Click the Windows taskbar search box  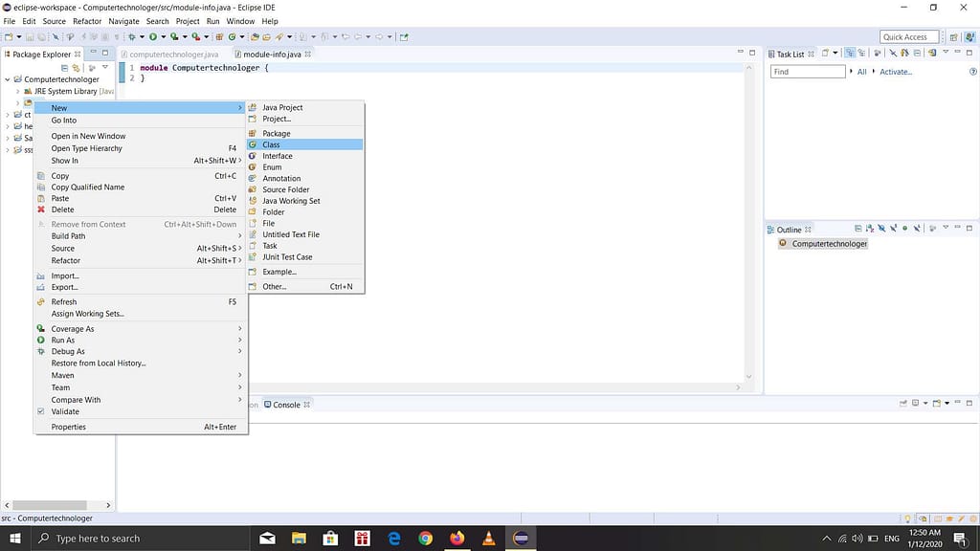pyautogui.click(x=140, y=538)
